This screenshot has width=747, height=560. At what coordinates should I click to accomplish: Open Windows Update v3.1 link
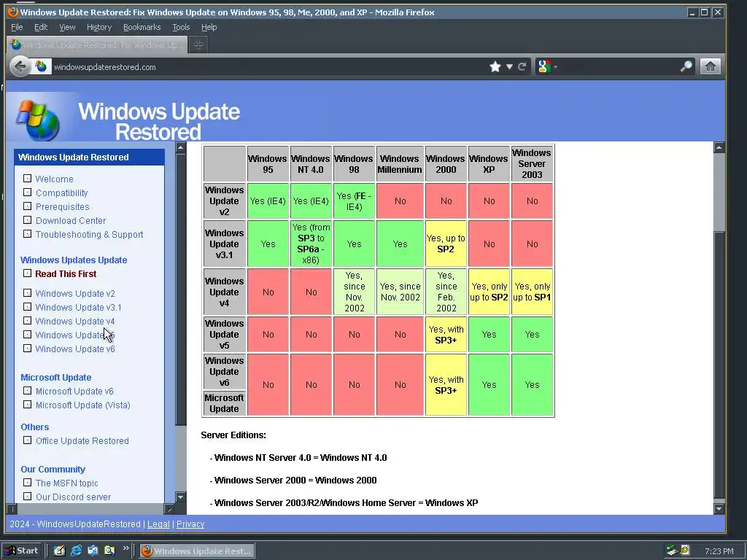tap(78, 307)
